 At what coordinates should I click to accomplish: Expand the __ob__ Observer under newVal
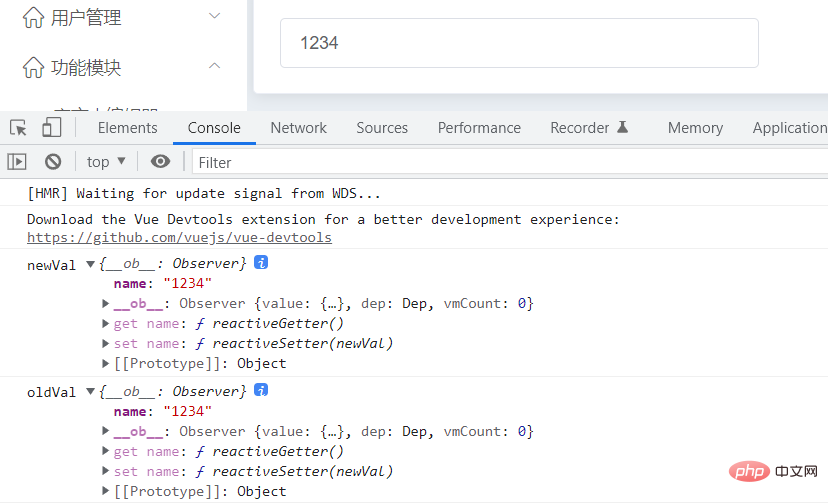106,304
